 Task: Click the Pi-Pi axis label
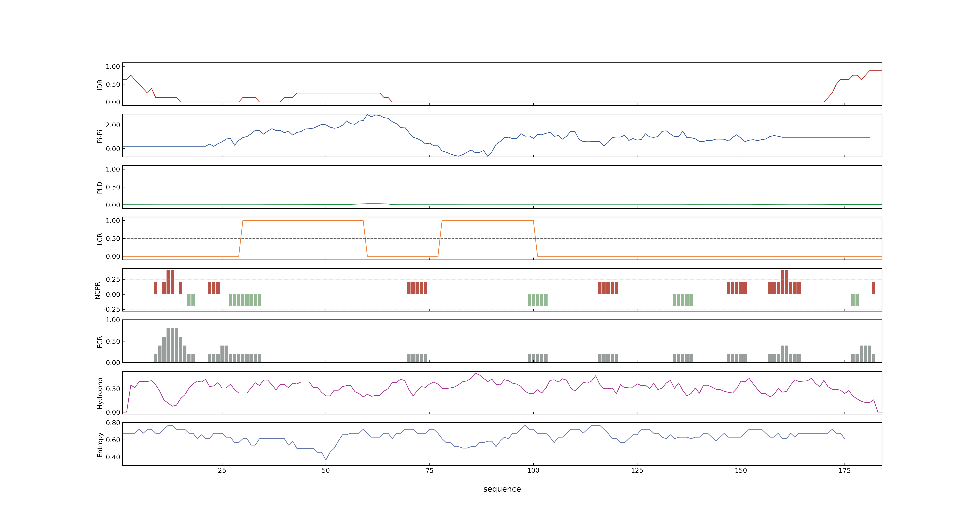click(x=100, y=136)
